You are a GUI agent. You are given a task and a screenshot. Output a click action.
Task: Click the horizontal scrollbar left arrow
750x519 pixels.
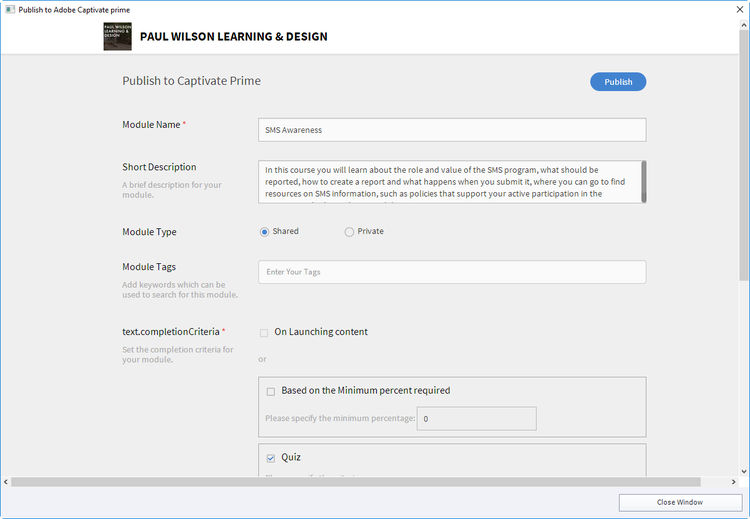[6, 482]
